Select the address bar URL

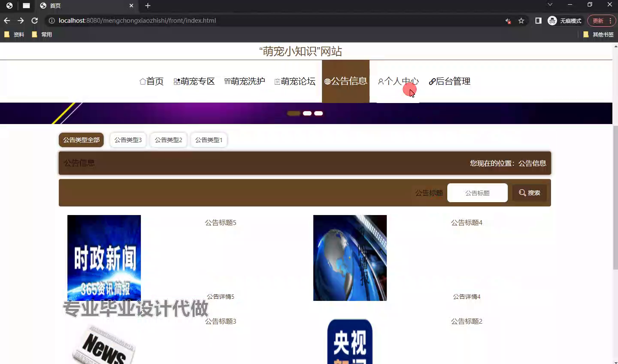(137, 21)
